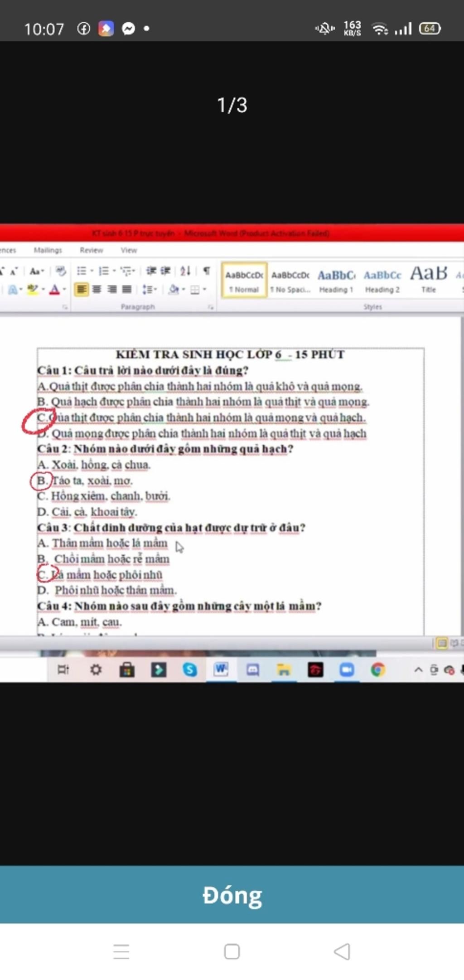
Task: Click the Bullets list icon
Action: click(x=82, y=271)
